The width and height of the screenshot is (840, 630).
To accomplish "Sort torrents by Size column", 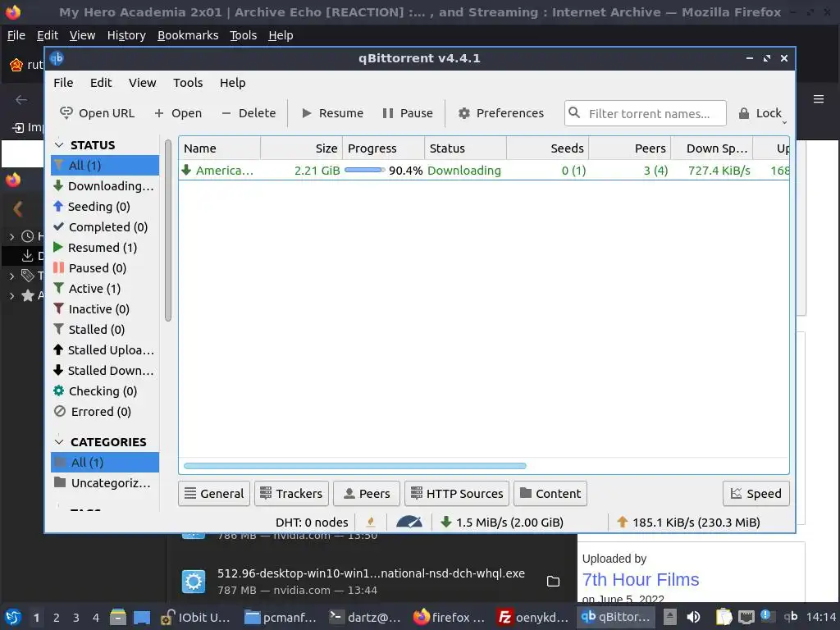I will [x=301, y=148].
